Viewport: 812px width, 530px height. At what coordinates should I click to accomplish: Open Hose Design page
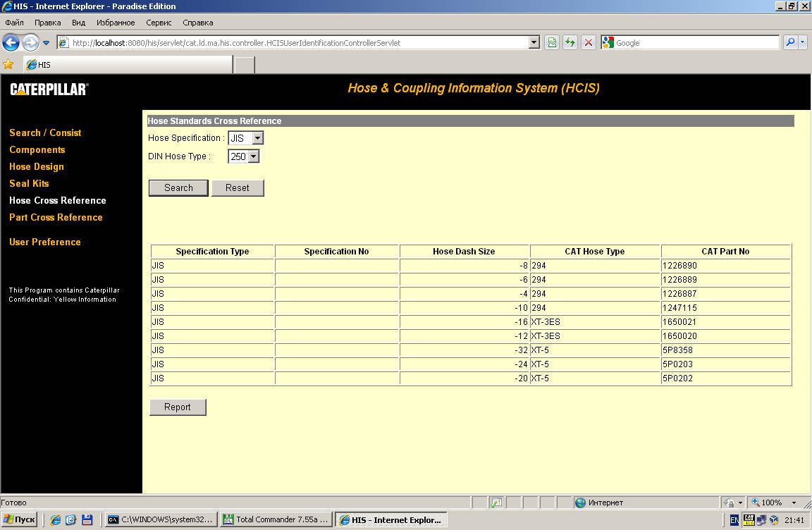(36, 166)
